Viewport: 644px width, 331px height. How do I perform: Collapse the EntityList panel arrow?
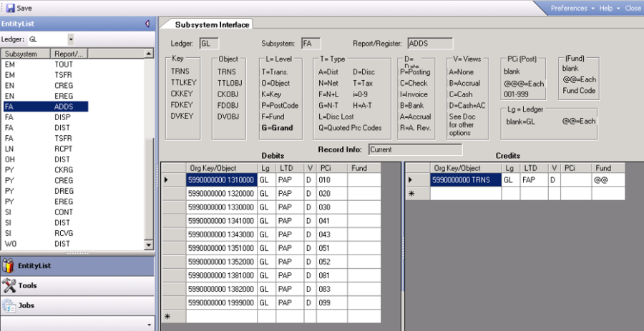147,24
